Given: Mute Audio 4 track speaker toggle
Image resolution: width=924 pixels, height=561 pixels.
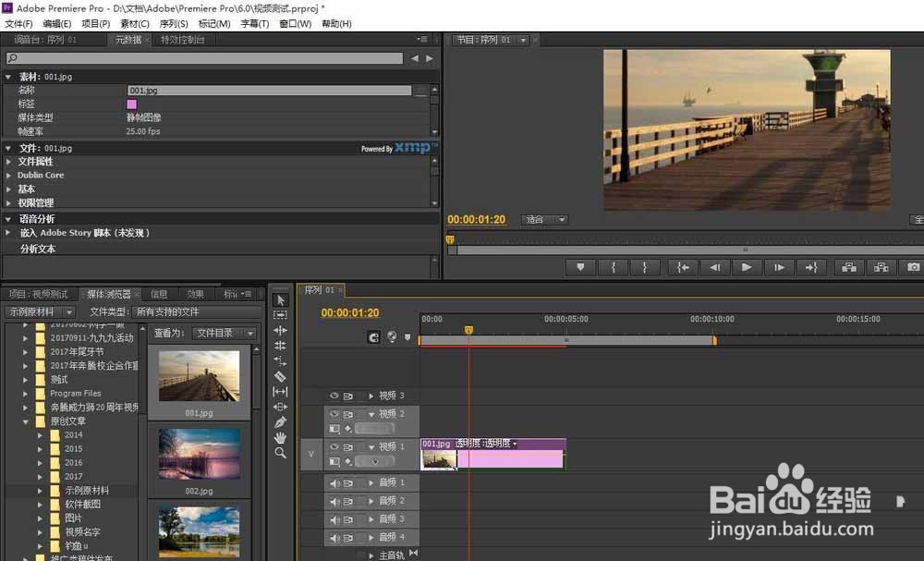Looking at the screenshot, I should [x=334, y=538].
